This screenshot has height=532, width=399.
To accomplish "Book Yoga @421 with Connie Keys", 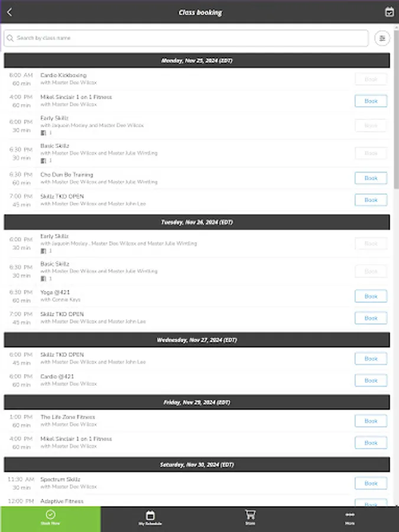I will pos(371,296).
